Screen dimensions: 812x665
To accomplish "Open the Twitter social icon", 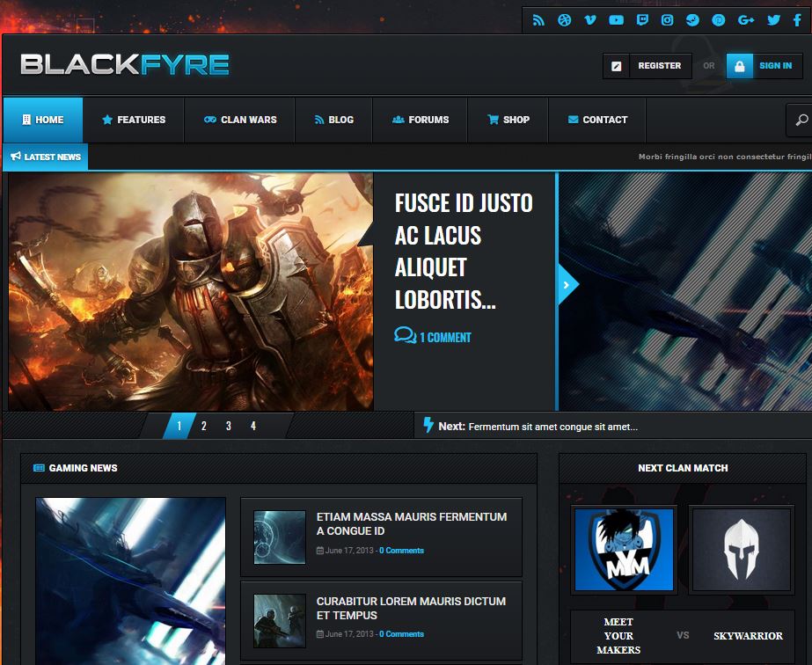I will [x=773, y=20].
